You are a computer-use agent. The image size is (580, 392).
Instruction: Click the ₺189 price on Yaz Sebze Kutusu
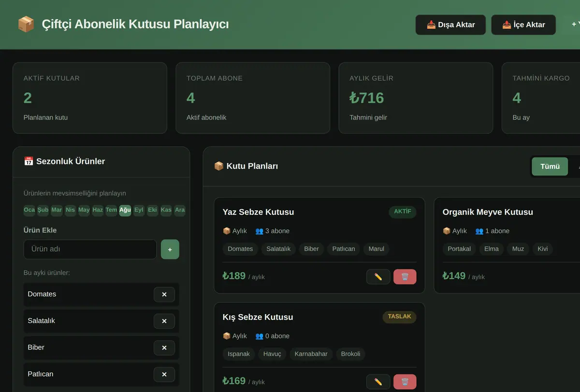[x=234, y=276]
